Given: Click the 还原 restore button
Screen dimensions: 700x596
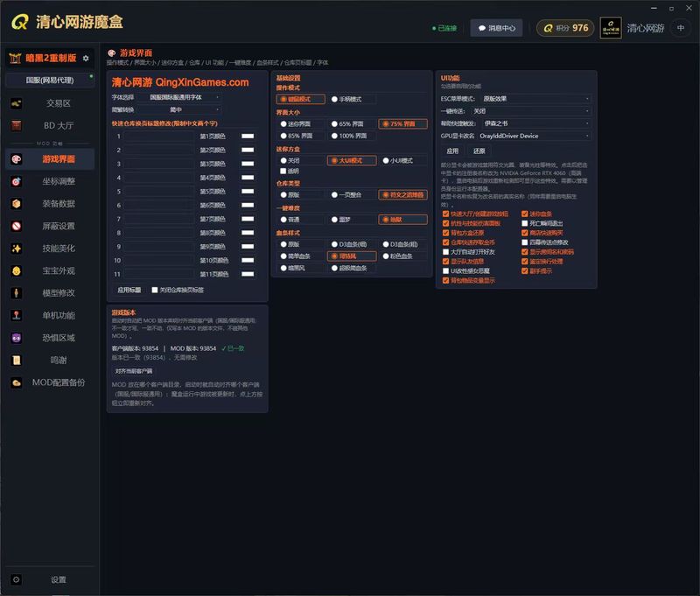Looking at the screenshot, I should coord(479,151).
